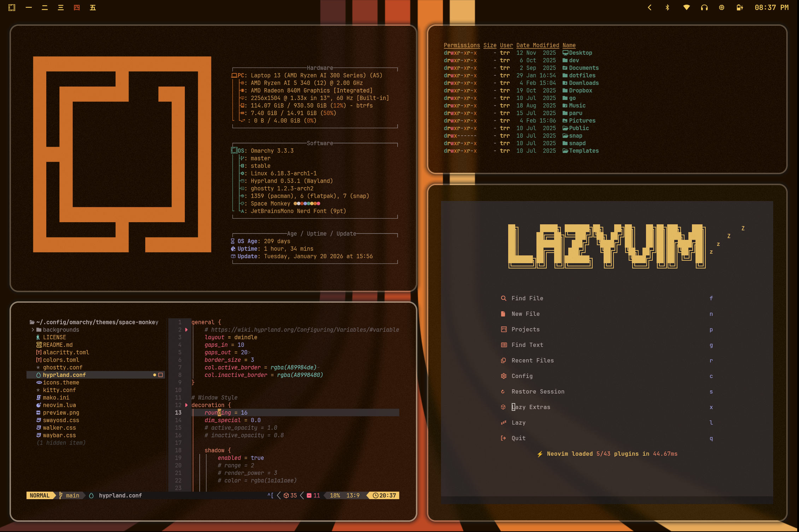The width and height of the screenshot is (799, 532).
Task: Open colors.toml in the file tree
Action: 61,360
